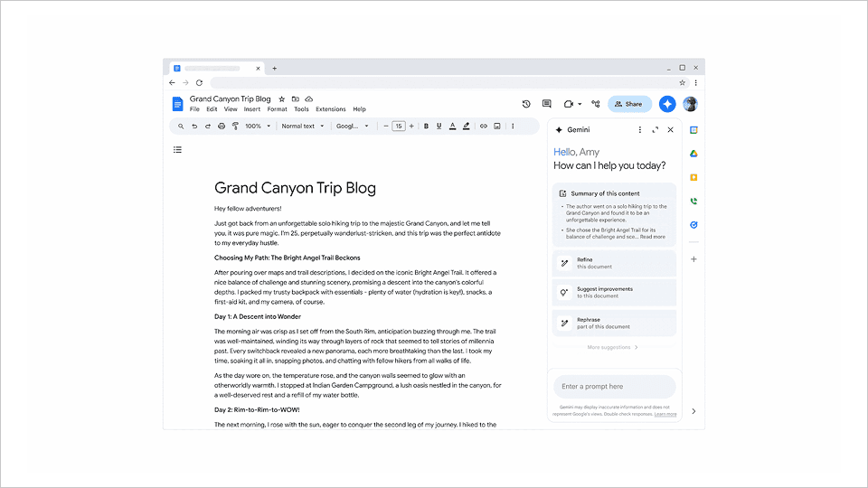Open the View menu

231,109
